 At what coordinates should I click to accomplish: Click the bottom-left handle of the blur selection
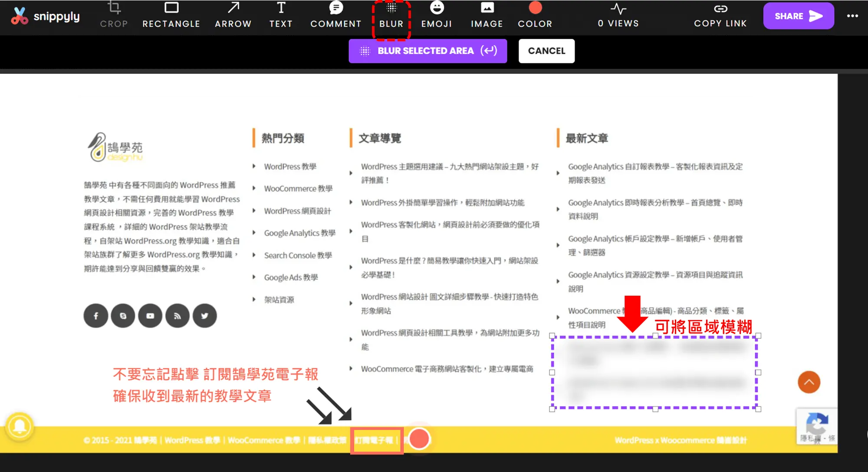click(552, 409)
